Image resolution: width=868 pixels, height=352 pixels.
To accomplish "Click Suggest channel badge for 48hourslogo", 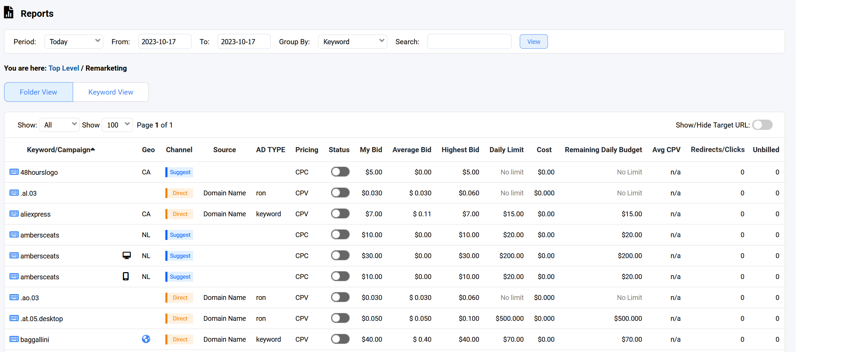I will coord(179,172).
